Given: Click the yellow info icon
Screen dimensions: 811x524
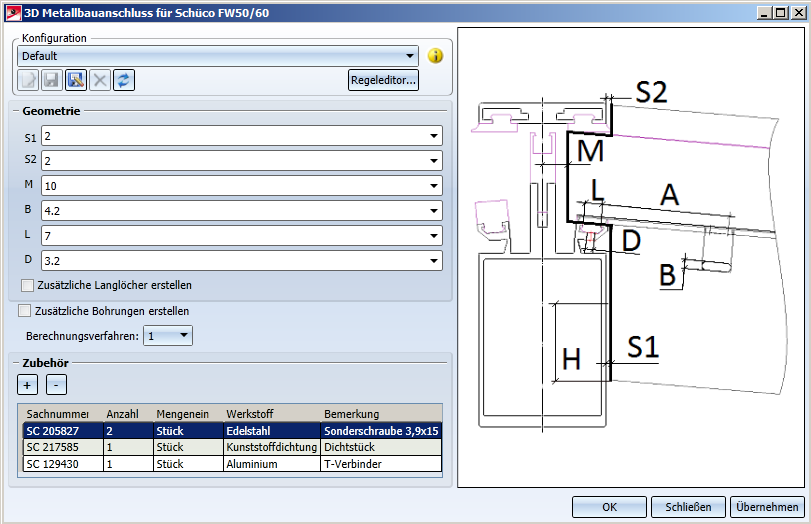Looking at the screenshot, I should (x=435, y=57).
